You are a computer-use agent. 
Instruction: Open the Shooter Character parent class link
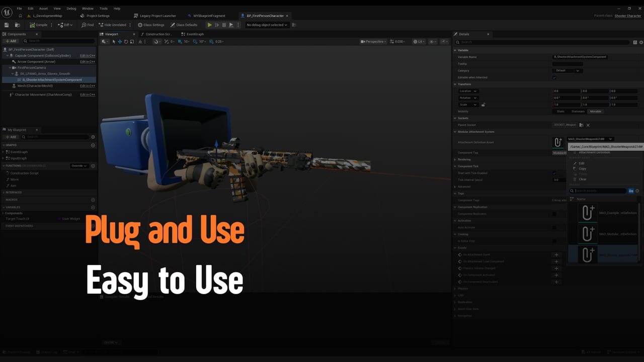coord(627,16)
